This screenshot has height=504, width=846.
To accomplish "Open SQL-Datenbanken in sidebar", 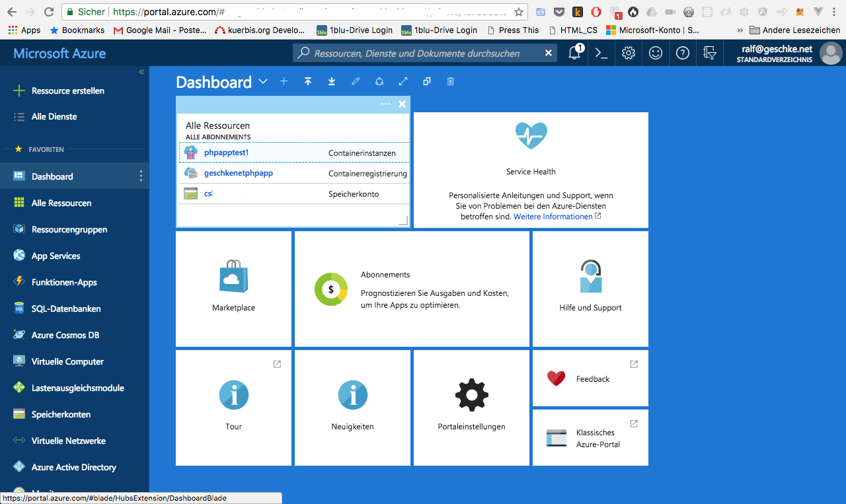I will click(x=74, y=308).
